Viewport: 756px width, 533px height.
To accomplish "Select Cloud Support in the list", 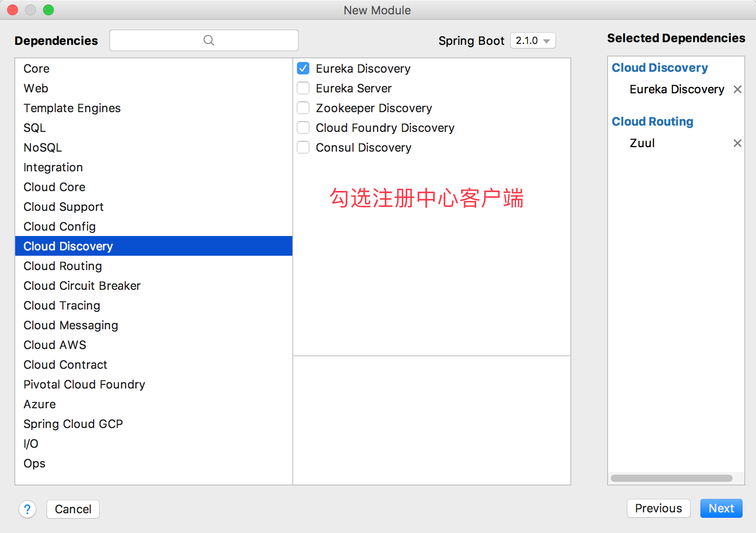I will point(154,207).
